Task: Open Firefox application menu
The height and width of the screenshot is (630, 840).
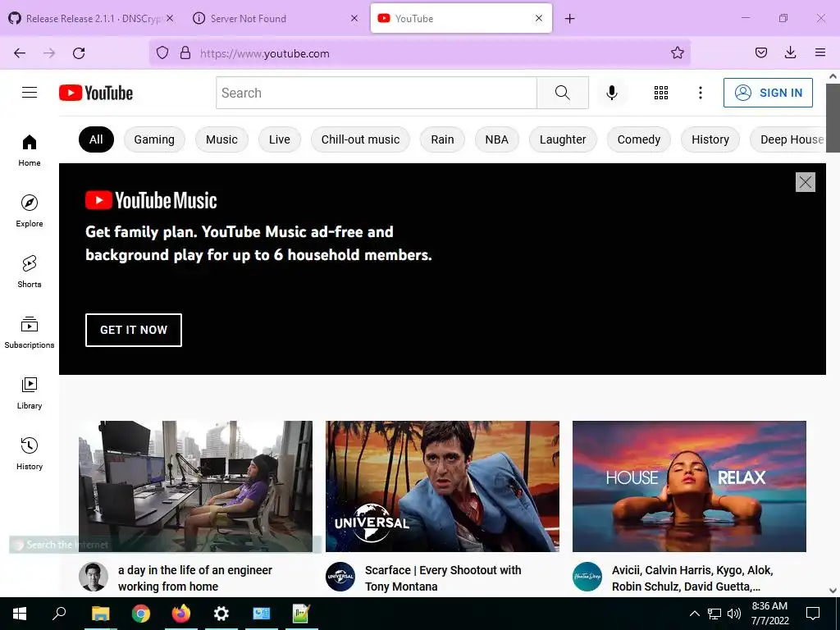Action: click(820, 52)
